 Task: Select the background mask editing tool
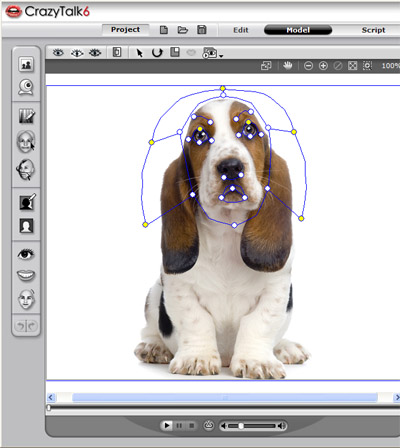pos(27,202)
